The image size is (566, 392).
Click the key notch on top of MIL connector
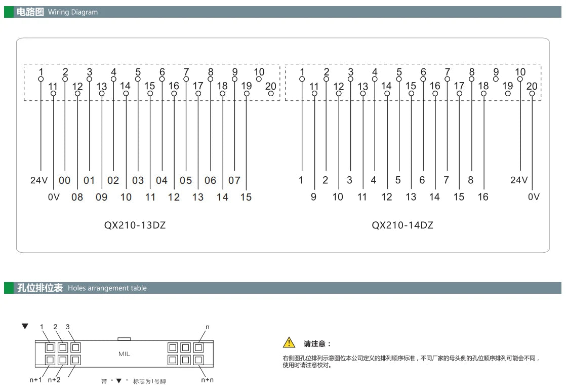coord(124,339)
